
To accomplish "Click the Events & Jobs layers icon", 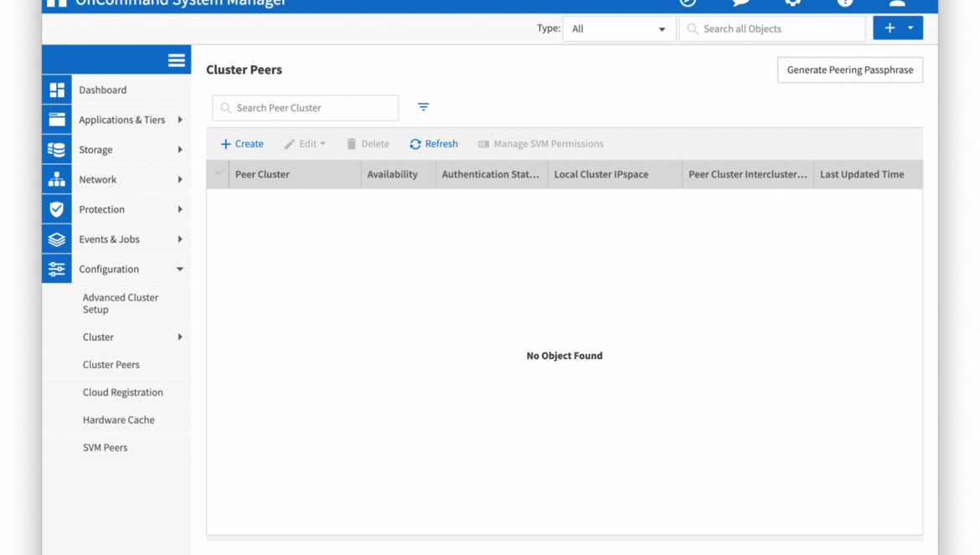I will pos(57,239).
